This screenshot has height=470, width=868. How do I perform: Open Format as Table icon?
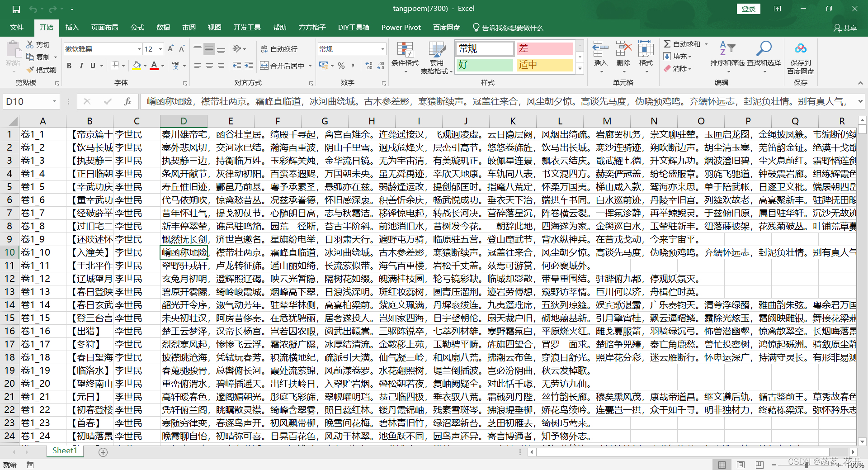437,50
